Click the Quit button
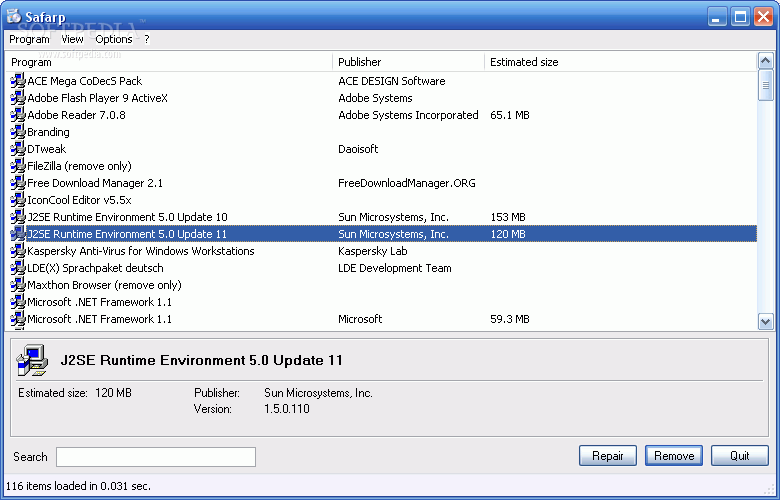The width and height of the screenshot is (780, 500). pos(740,456)
